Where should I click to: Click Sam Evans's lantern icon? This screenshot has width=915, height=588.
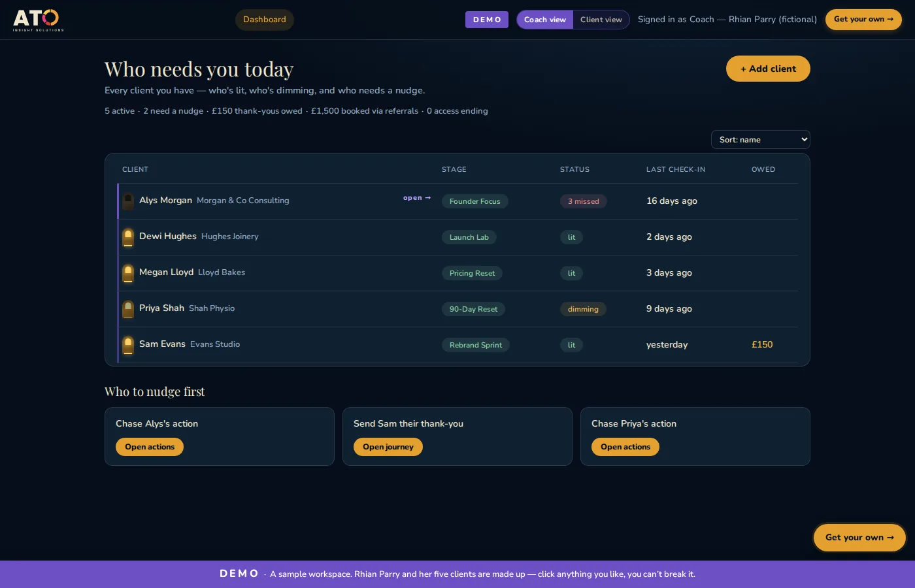(128, 345)
